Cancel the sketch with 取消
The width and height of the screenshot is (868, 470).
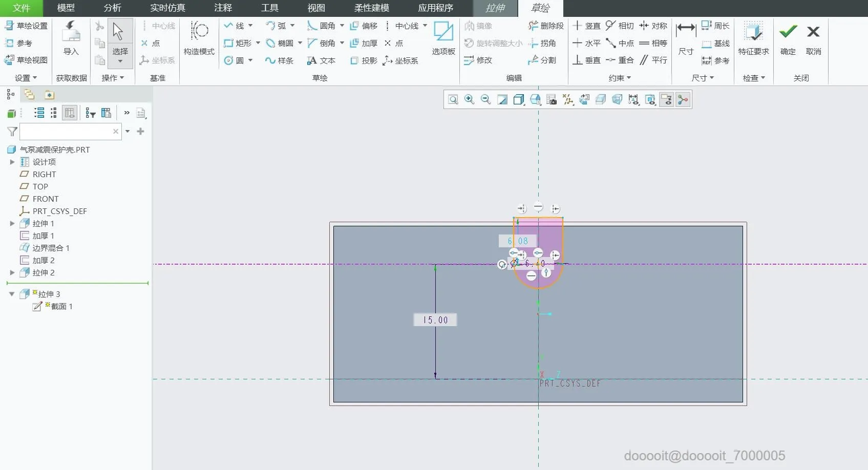(813, 38)
